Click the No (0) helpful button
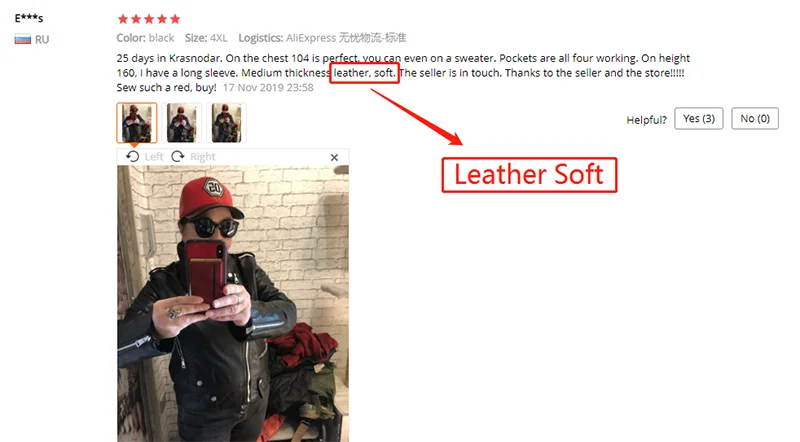800x442 pixels. 755,118
